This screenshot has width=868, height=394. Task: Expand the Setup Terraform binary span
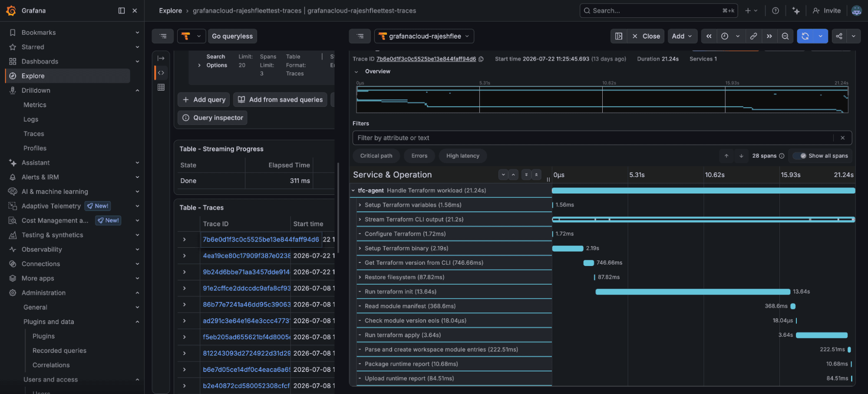[x=360, y=248]
